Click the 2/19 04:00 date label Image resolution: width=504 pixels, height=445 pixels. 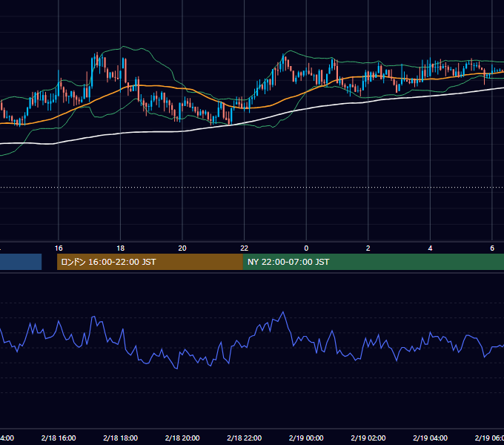click(430, 438)
